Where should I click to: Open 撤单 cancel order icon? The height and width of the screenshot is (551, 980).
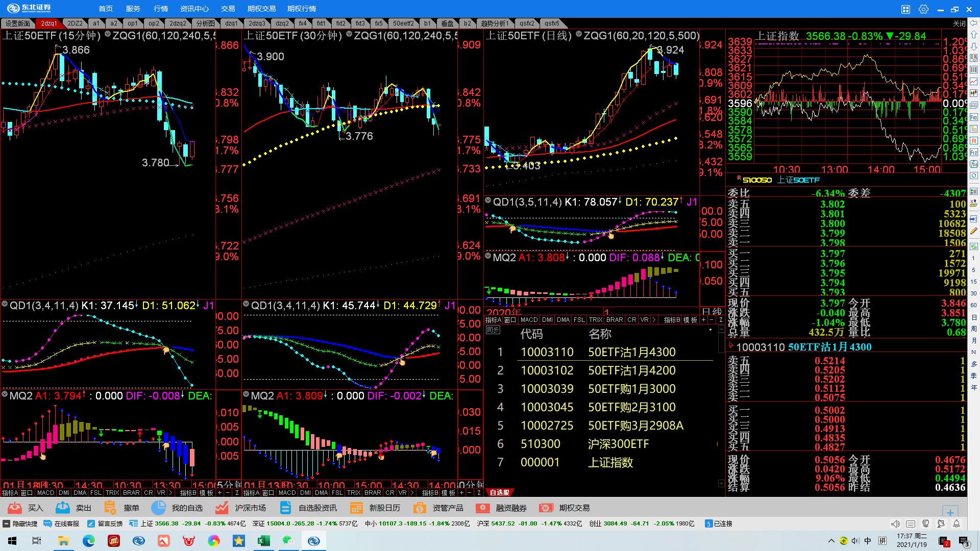(x=110, y=508)
